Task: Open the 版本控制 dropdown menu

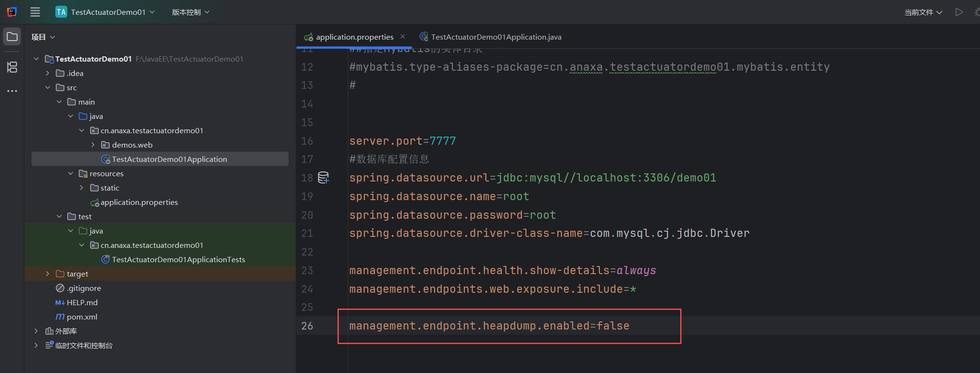Action: tap(191, 12)
